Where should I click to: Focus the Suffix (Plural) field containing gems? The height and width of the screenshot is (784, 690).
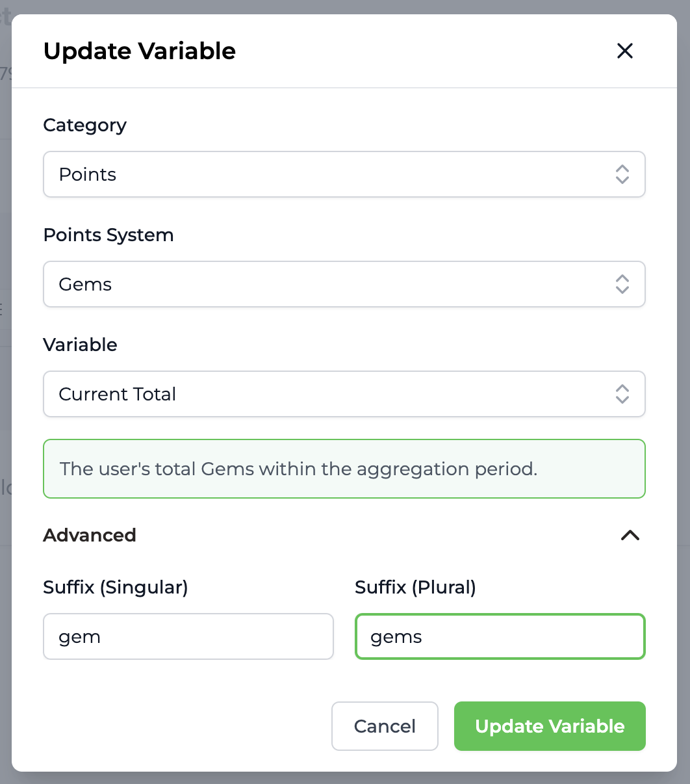tap(500, 636)
